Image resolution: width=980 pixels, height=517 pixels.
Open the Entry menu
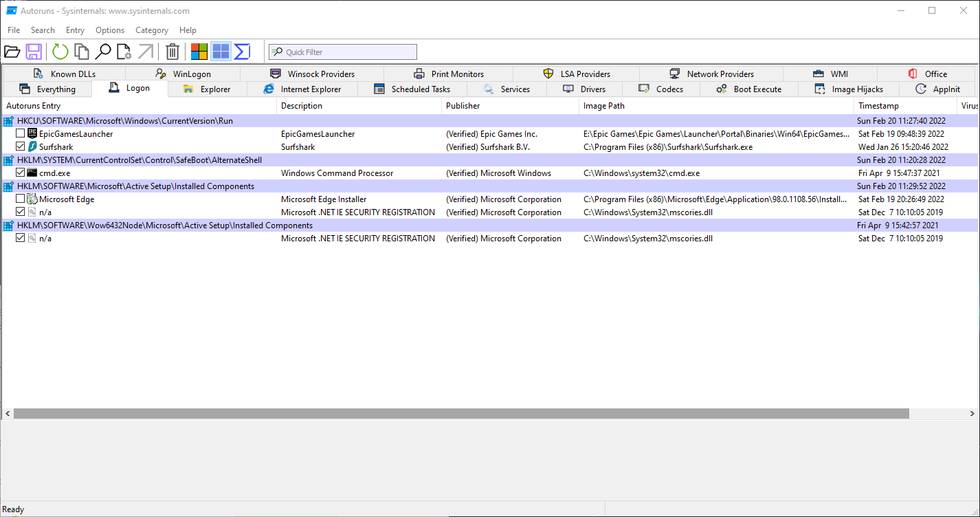[x=76, y=30]
